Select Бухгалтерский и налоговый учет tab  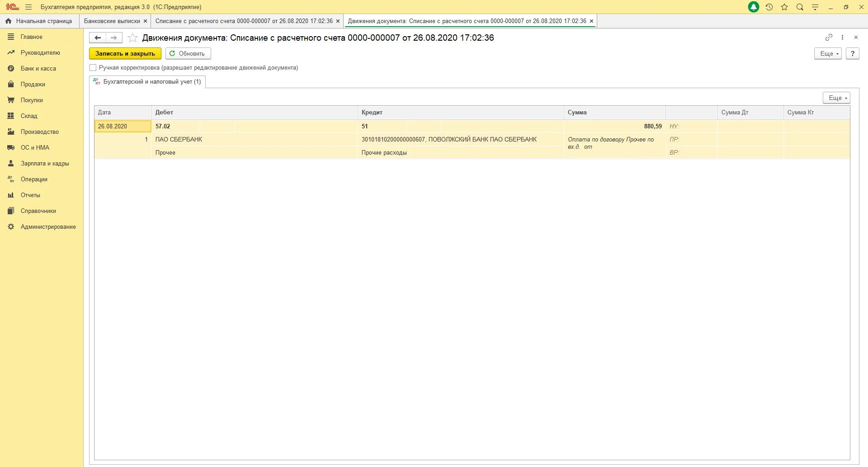click(x=147, y=82)
